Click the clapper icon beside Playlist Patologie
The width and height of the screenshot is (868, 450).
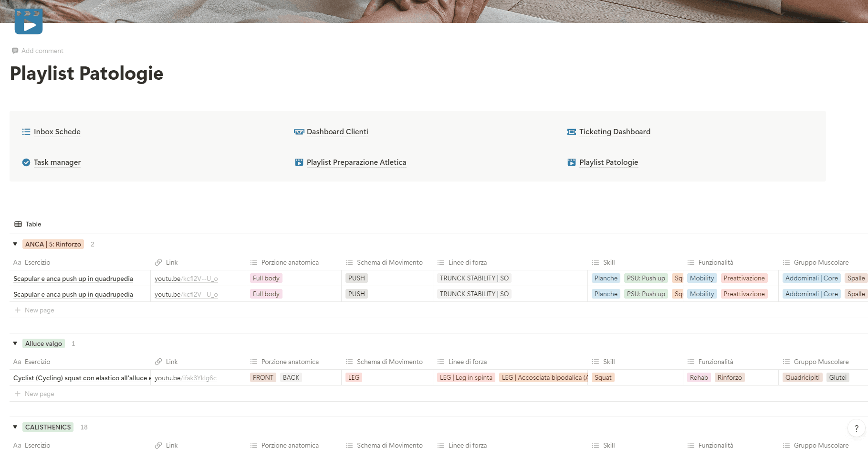click(x=572, y=162)
